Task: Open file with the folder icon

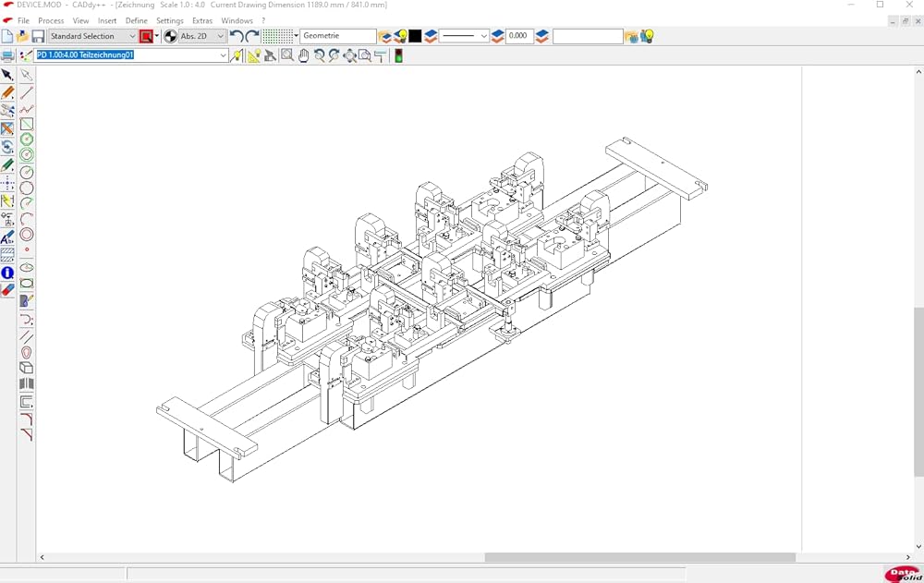Action: click(x=23, y=36)
